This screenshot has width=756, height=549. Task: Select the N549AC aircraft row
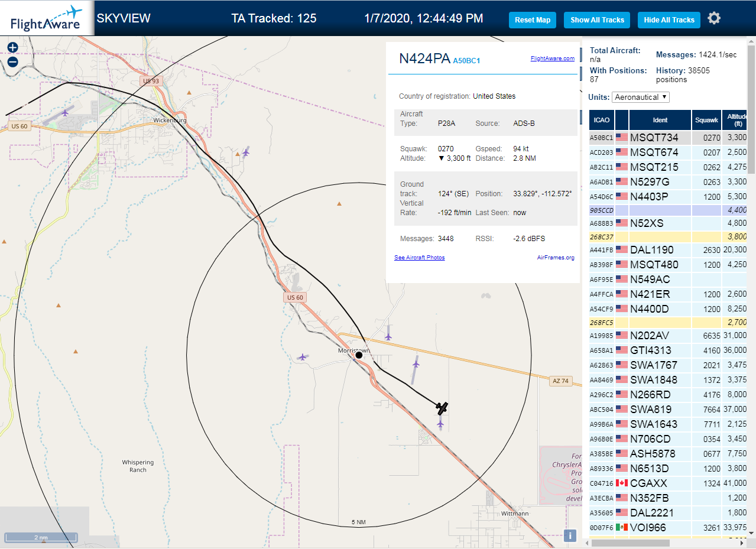(x=668, y=280)
